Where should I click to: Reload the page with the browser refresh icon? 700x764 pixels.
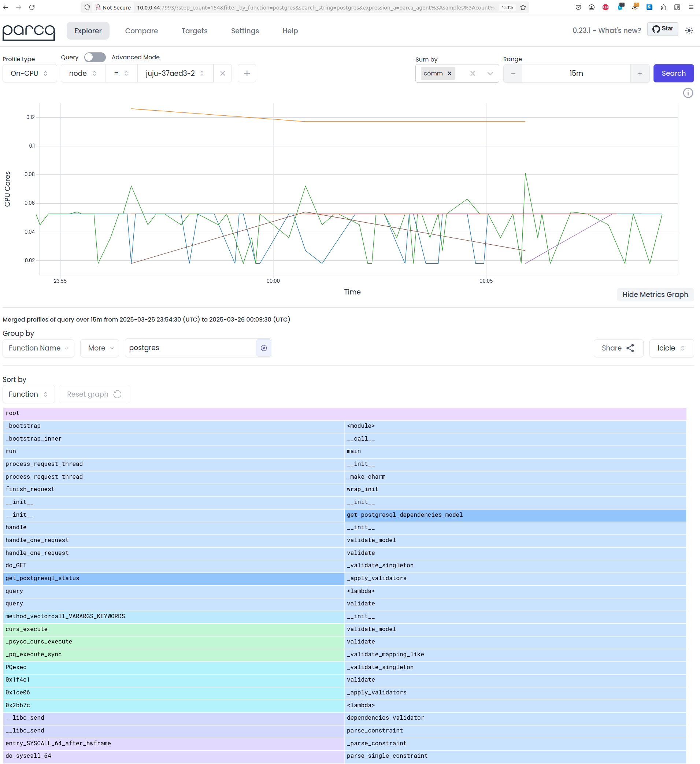click(32, 7)
